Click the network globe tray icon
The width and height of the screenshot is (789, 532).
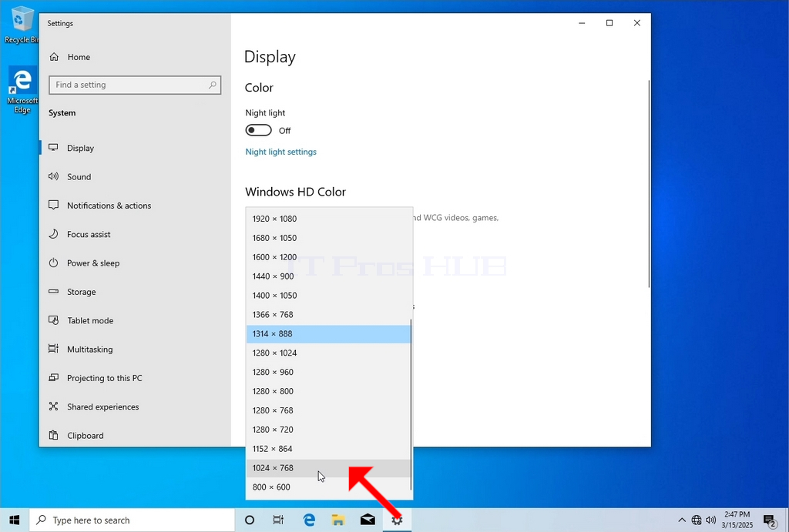click(697, 520)
